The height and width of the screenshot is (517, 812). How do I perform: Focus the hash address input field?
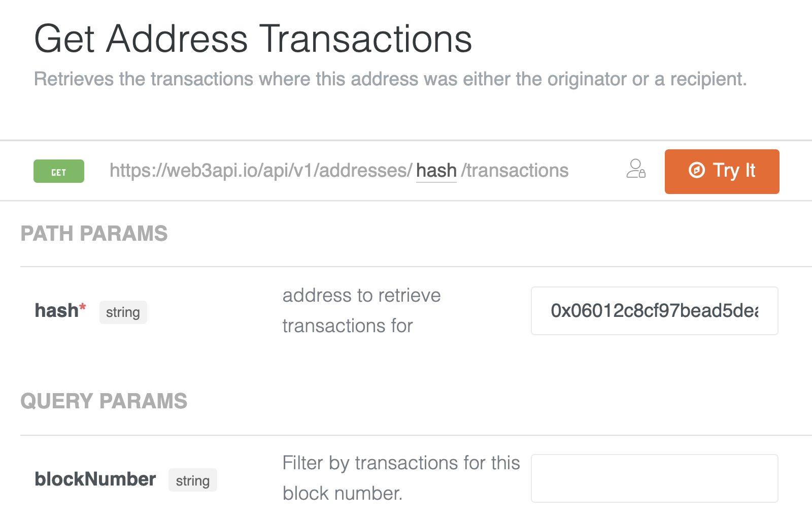point(654,311)
